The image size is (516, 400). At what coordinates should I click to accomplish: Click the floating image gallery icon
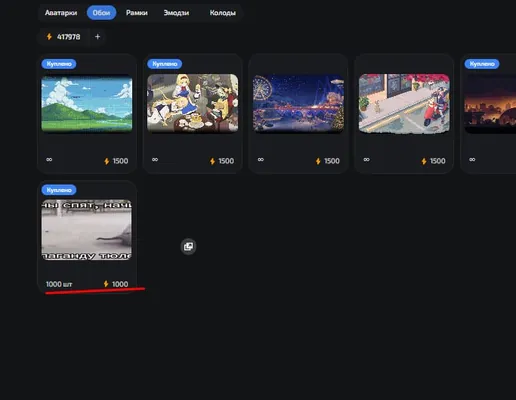click(188, 247)
